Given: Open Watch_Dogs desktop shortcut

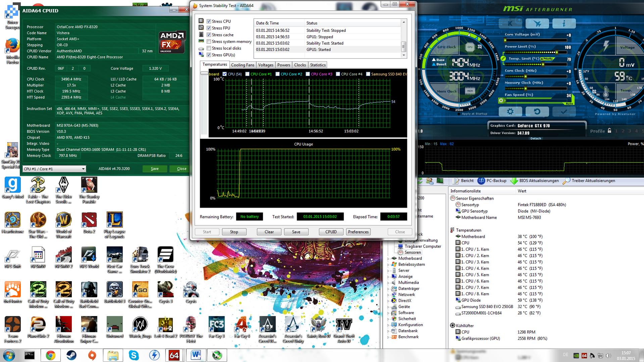Looking at the screenshot, I should [140, 327].
